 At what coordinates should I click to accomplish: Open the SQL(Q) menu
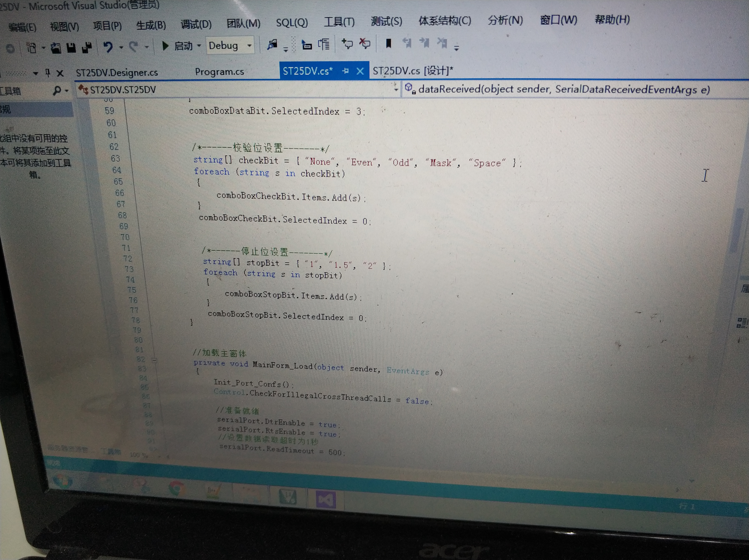(292, 22)
